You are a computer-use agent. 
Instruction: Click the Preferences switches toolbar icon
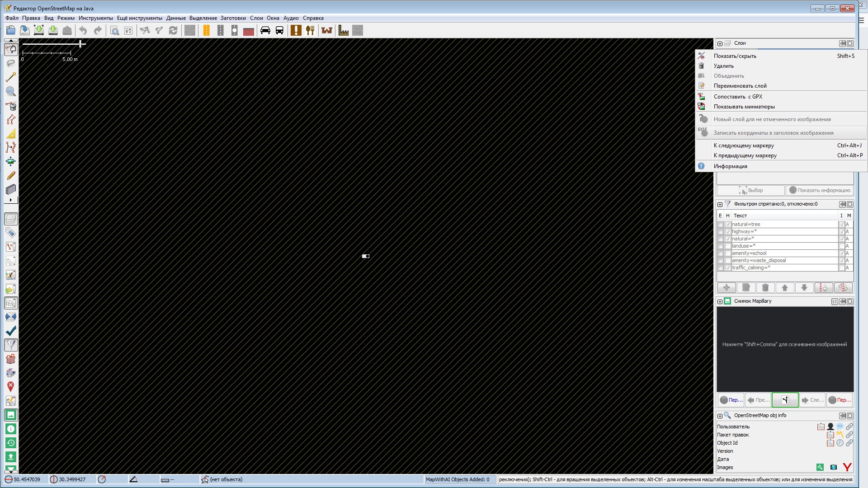point(129,31)
